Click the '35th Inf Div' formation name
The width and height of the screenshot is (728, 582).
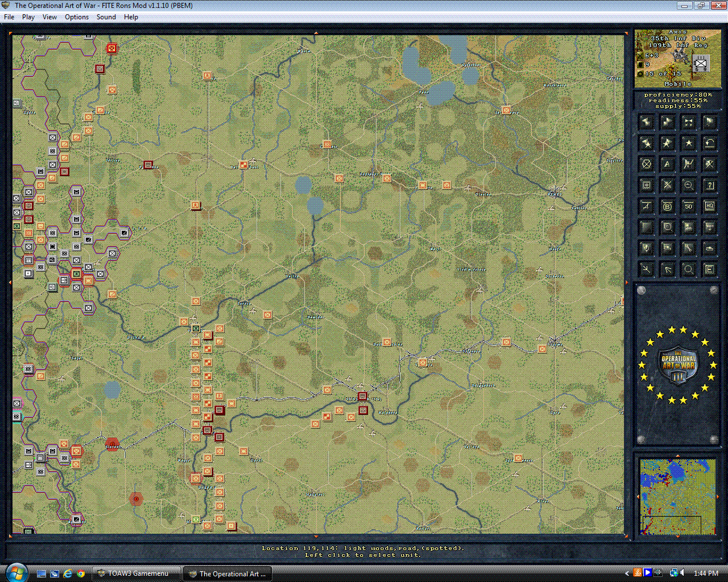[678, 39]
